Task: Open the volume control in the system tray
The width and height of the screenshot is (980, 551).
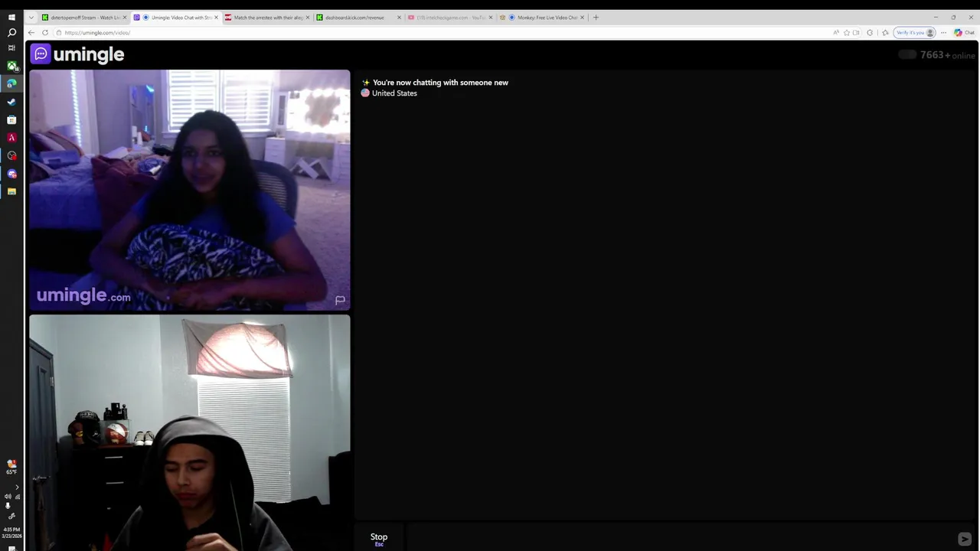Action: pos(8,497)
